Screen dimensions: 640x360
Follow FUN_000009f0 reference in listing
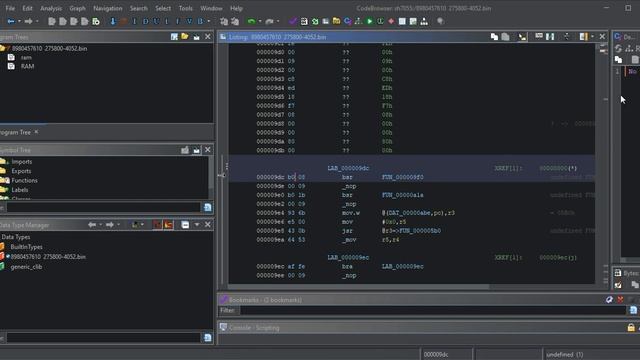coord(402,177)
